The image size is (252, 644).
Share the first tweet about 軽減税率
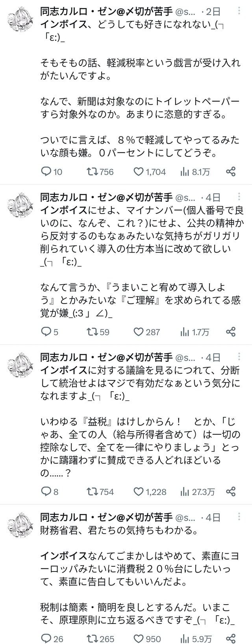coord(231,171)
